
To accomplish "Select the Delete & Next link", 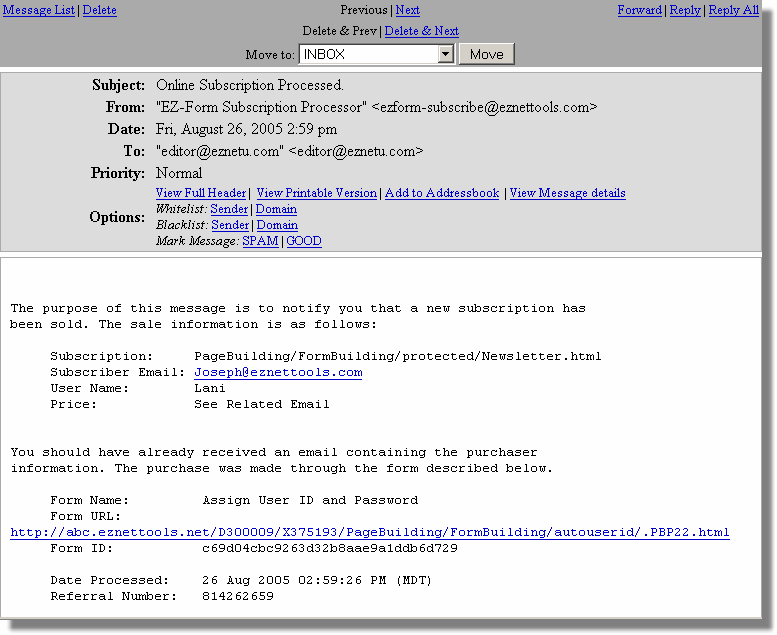I will click(421, 31).
